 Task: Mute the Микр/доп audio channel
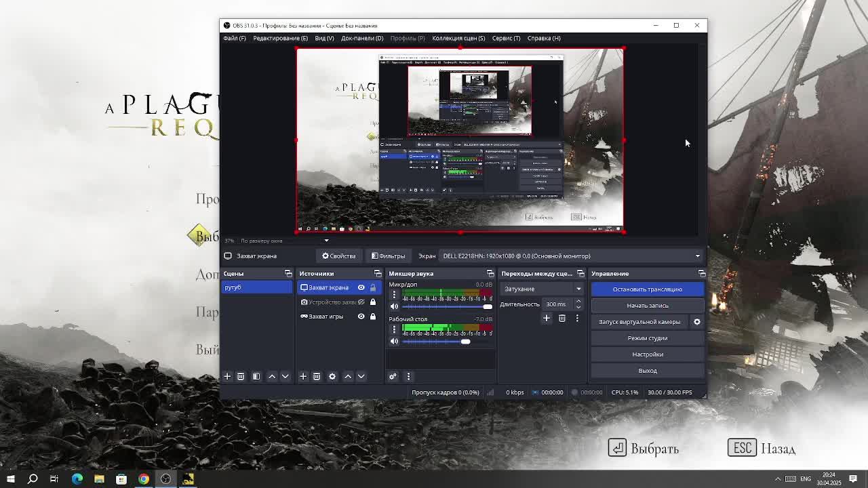(x=394, y=306)
